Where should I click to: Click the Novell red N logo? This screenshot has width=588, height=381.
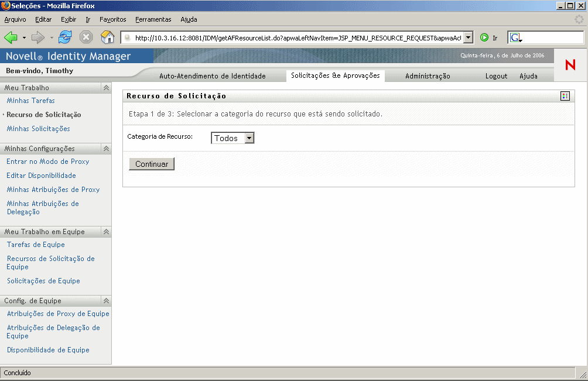570,65
